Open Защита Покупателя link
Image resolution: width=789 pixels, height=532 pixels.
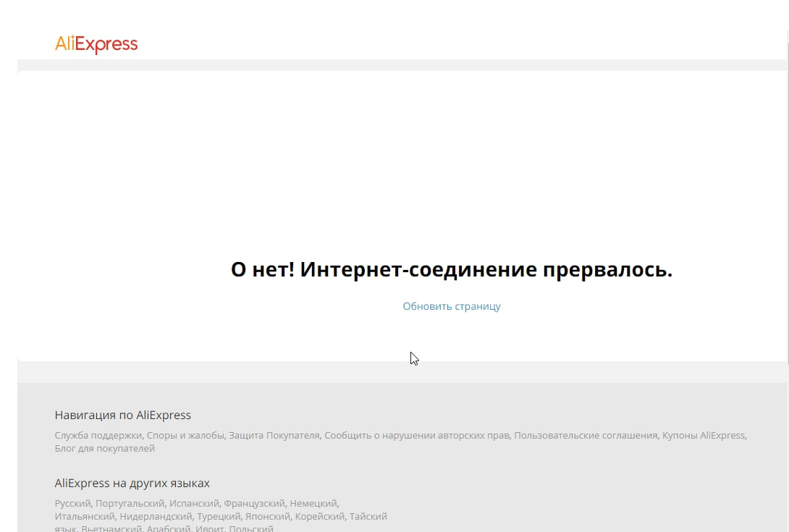(x=274, y=435)
